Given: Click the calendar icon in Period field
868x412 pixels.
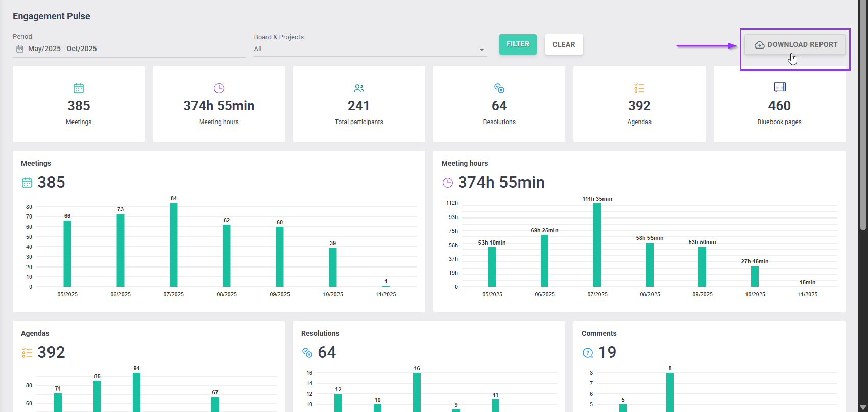Looking at the screenshot, I should coord(20,49).
